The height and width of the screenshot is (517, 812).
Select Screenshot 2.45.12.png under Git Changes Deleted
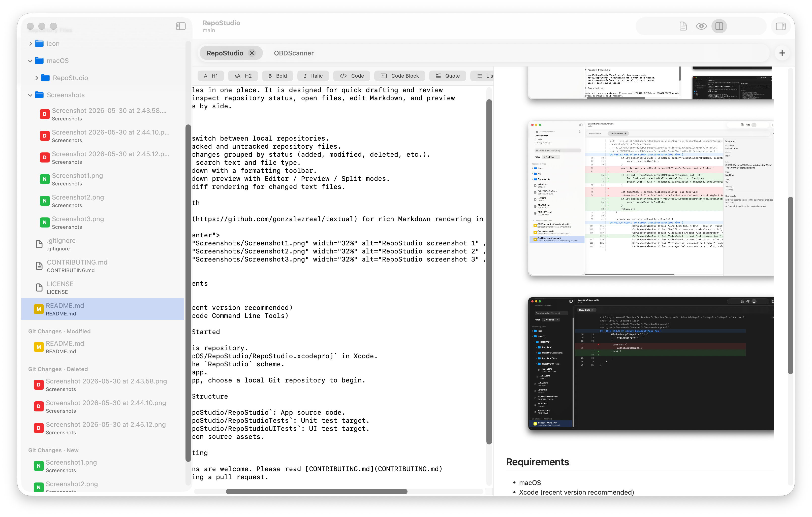pos(103,428)
